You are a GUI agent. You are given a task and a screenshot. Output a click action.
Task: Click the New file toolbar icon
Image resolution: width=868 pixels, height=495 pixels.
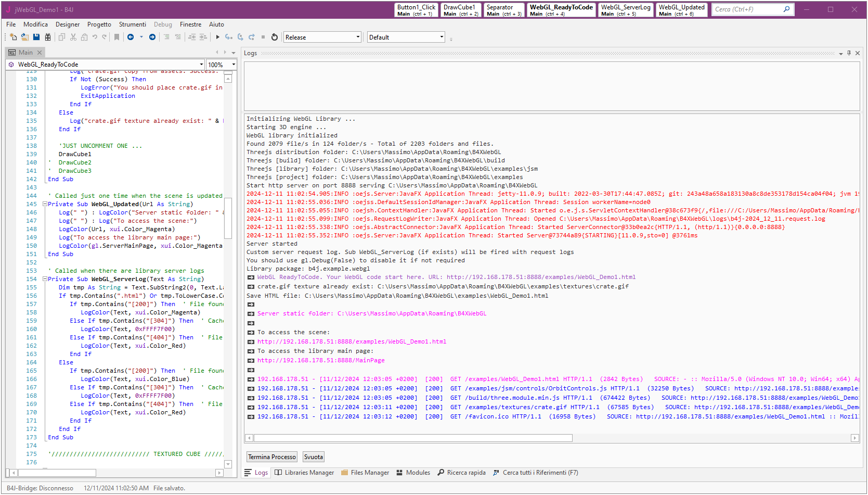coord(13,37)
